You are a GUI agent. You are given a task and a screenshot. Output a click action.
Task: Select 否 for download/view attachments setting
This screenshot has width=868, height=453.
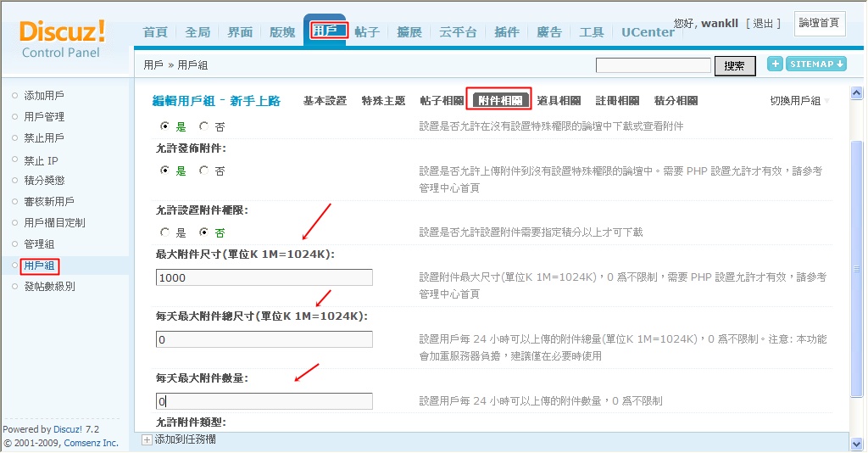click(x=203, y=126)
